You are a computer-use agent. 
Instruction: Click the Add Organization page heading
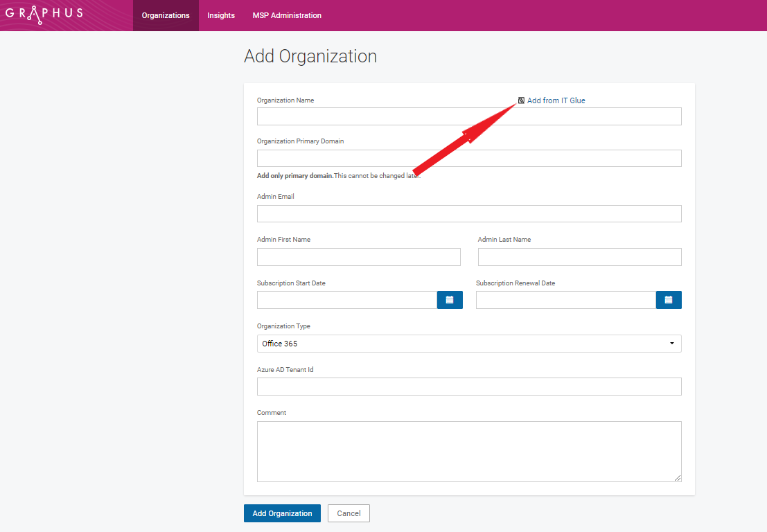pos(310,56)
